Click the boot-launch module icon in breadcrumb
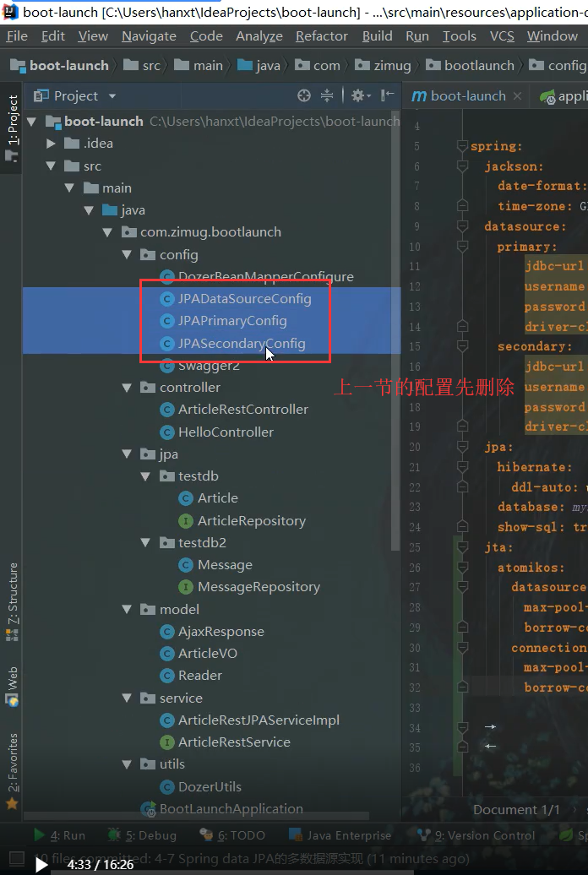Viewport: 588px width, 875px height. tap(18, 65)
